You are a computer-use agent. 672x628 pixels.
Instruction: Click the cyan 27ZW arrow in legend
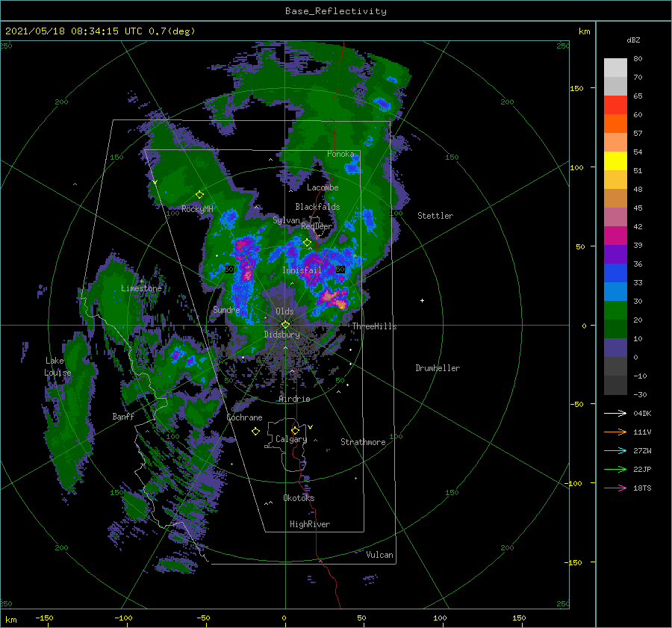[x=615, y=450]
